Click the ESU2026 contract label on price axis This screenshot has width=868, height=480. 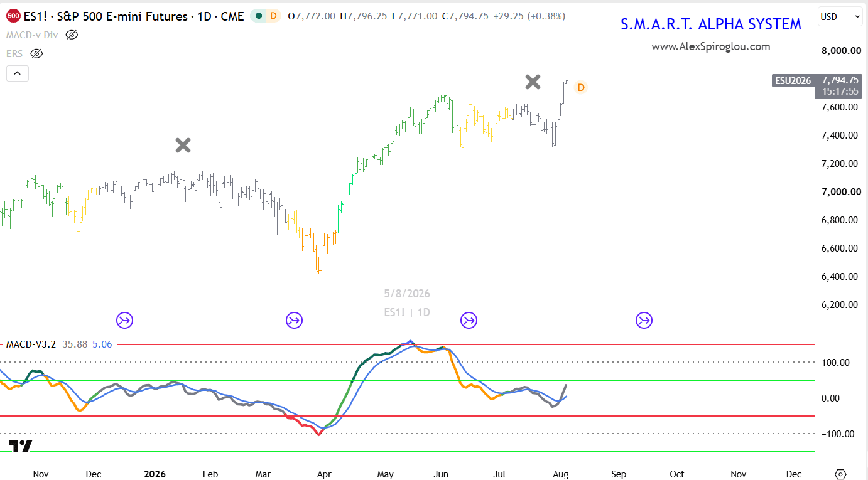point(793,80)
